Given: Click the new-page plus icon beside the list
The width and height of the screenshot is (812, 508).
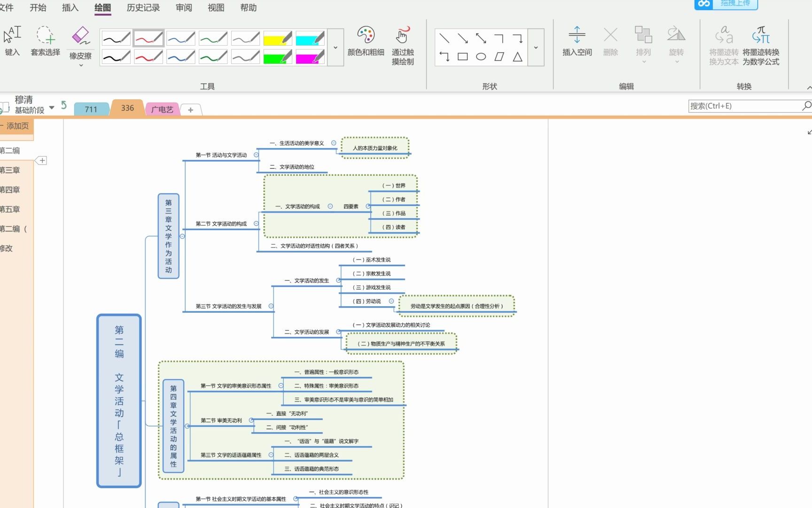Looking at the screenshot, I should pos(42,161).
